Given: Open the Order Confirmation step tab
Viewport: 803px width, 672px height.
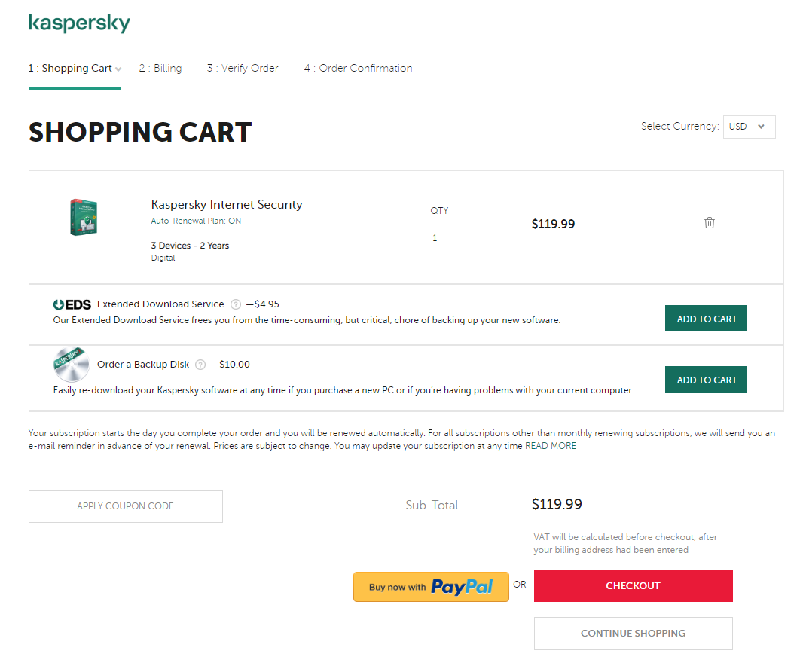Looking at the screenshot, I should [x=358, y=68].
